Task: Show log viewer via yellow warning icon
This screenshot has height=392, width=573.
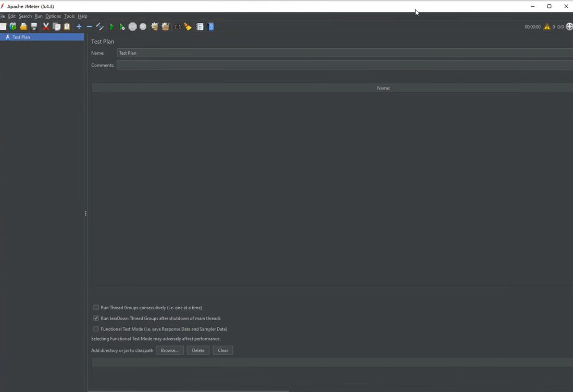Action: pyautogui.click(x=546, y=27)
